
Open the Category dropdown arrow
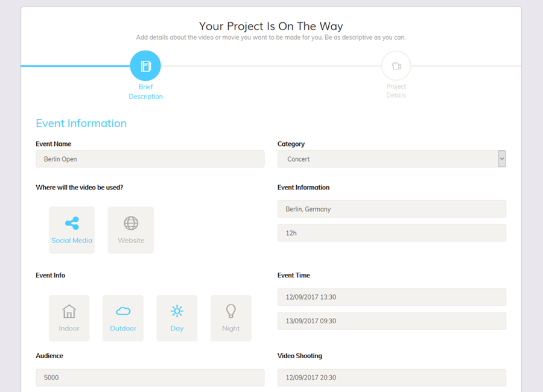[502, 159]
